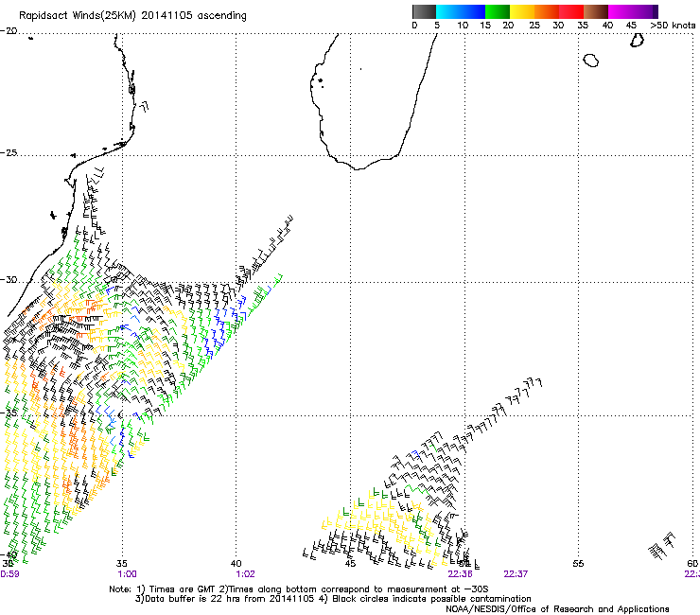This screenshot has width=700, height=615.
Task: Click the purple '1:02' time label
Action: tap(245, 574)
